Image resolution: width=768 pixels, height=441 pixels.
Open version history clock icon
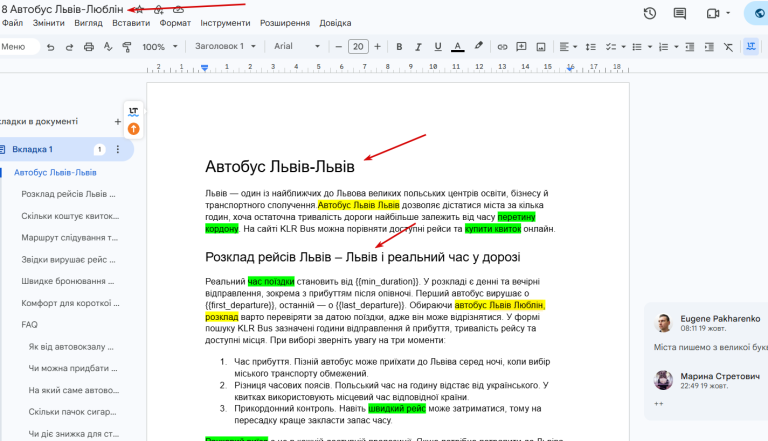[649, 14]
